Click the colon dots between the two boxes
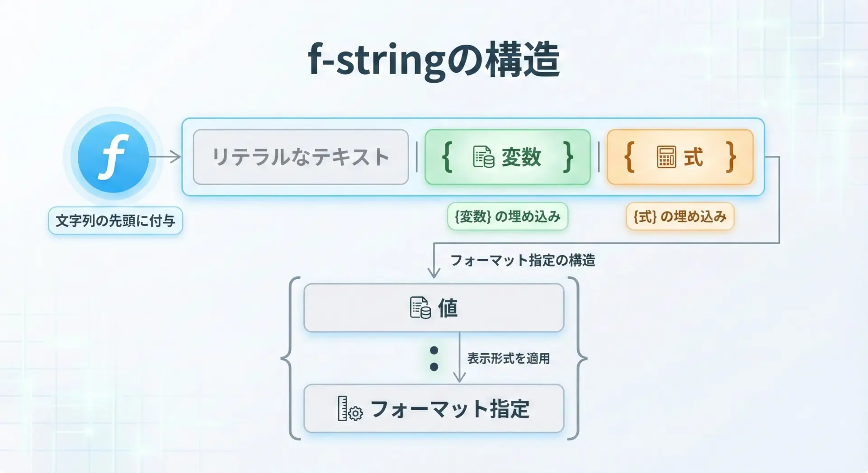Image resolution: width=868 pixels, height=473 pixels. coord(434,358)
